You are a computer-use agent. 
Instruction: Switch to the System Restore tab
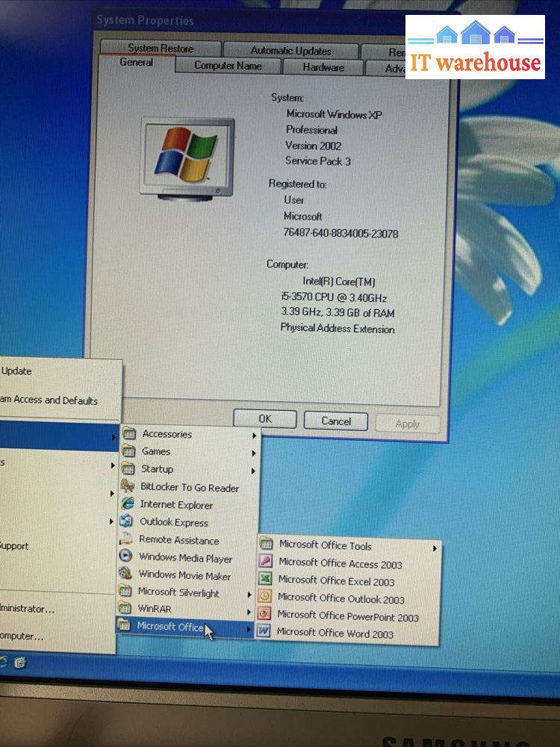(x=161, y=48)
